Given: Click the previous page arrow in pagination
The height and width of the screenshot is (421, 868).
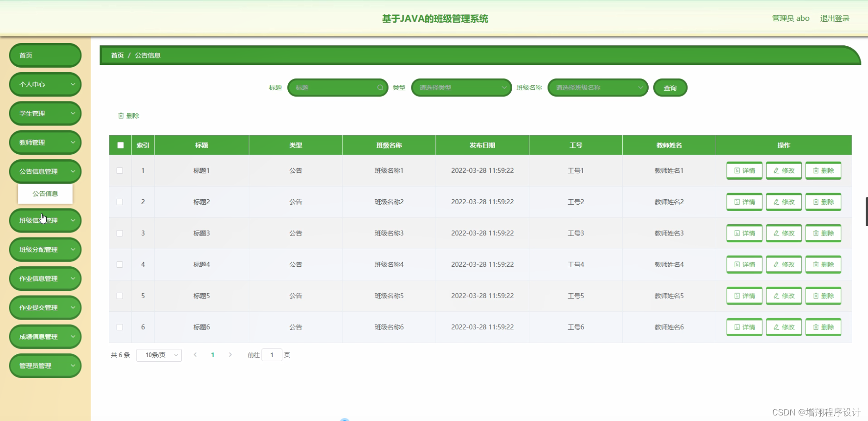Looking at the screenshot, I should pos(195,355).
